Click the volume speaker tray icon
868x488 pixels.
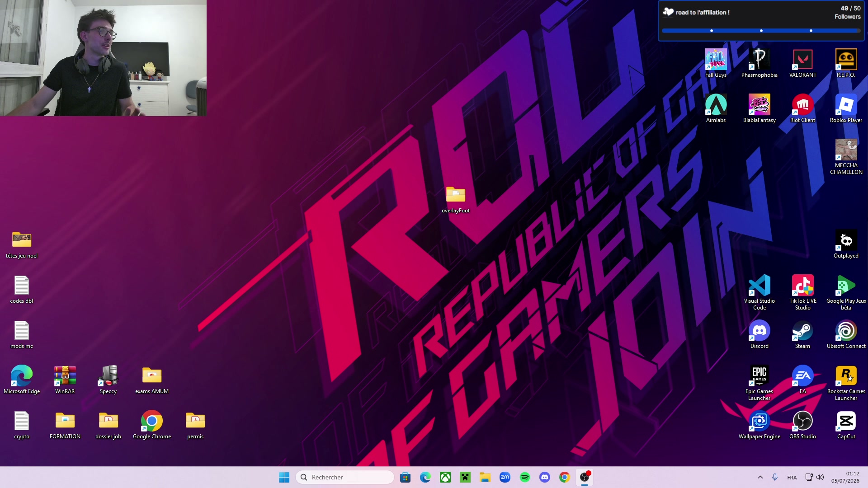pos(820,477)
